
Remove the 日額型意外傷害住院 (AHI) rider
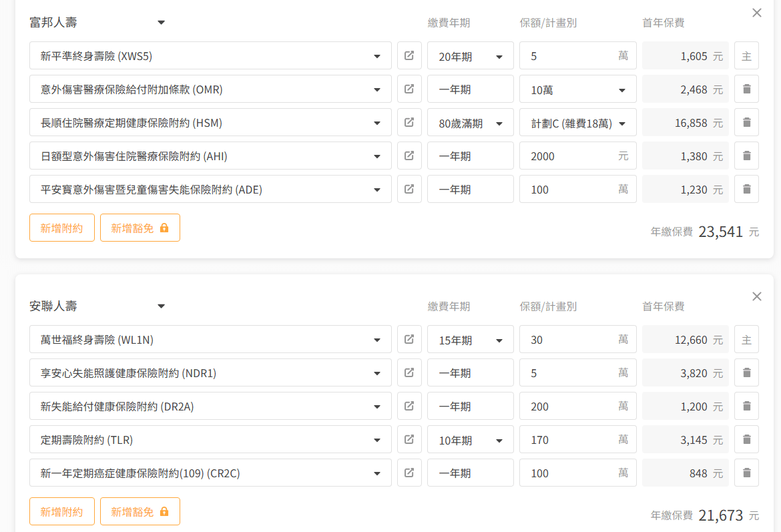click(x=746, y=156)
